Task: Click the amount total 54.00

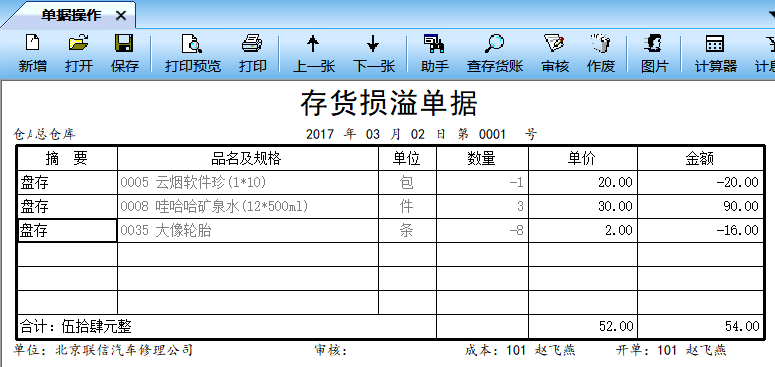Action: (700, 326)
